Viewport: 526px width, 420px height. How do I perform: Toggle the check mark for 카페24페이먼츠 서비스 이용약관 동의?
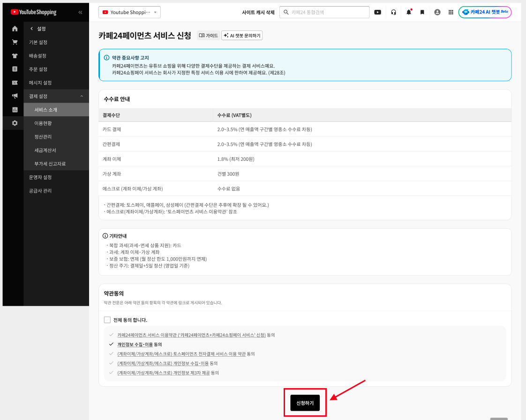coord(112,335)
